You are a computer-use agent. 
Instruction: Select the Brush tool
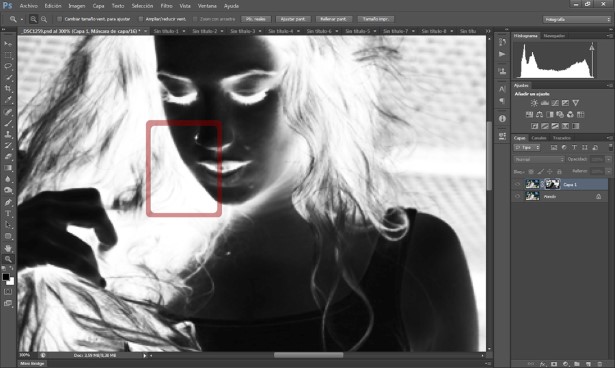point(8,123)
